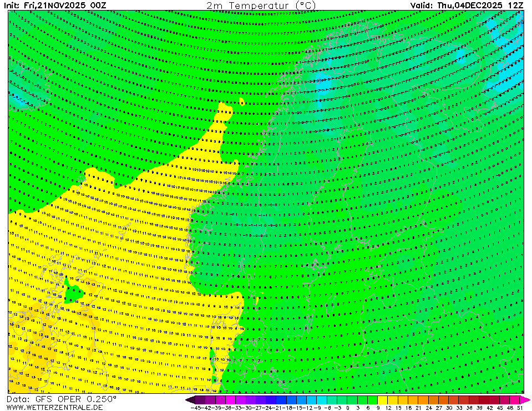Click the '0' label on the legend scale
Screen dimensions: 532x411
pyautogui.click(x=347, y=408)
